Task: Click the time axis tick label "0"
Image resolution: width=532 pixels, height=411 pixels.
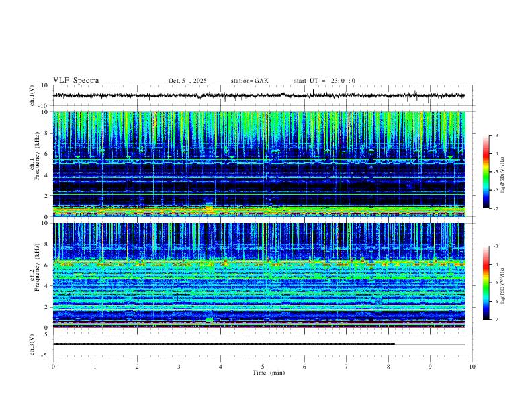Action: [53, 367]
